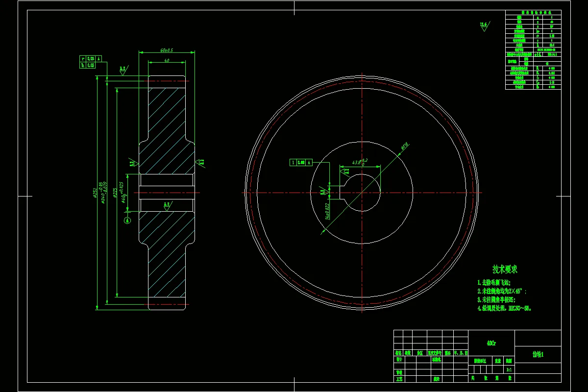Click the ø118 hub diameter dimension

tap(405, 147)
